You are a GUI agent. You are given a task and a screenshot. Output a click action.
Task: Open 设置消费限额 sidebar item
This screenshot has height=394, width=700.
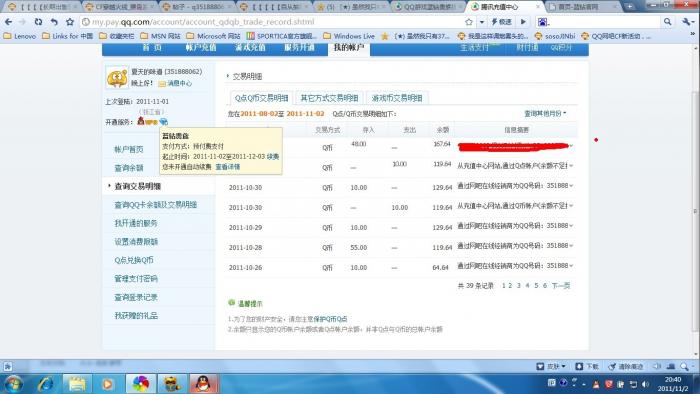[136, 241]
